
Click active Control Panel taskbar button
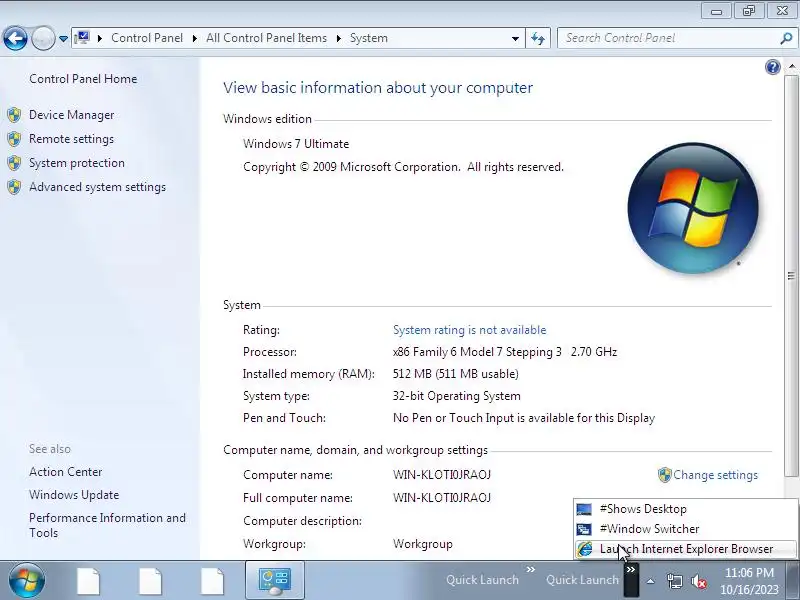coord(274,580)
